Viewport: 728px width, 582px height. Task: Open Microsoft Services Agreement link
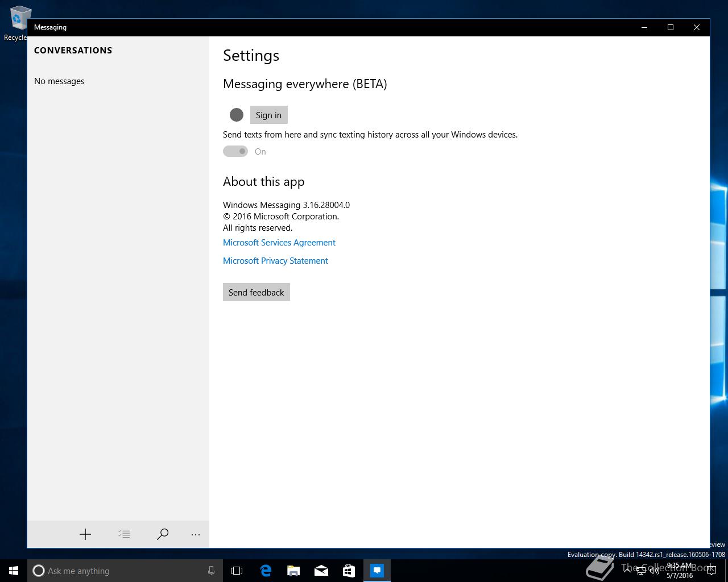[x=279, y=243]
